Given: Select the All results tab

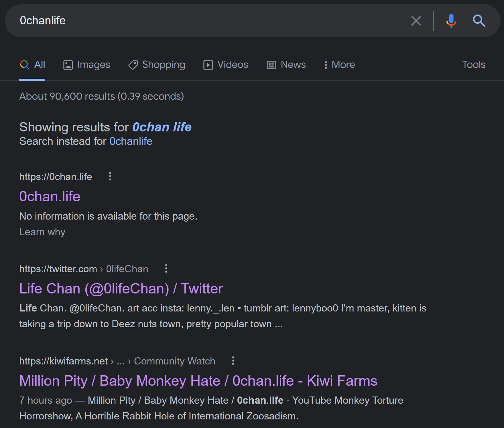Looking at the screenshot, I should tap(32, 65).
